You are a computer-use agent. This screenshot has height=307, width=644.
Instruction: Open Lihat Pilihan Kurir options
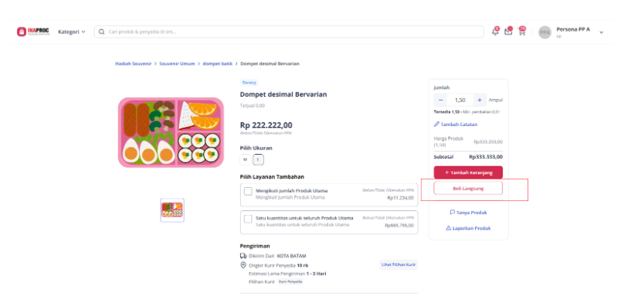pos(398,264)
